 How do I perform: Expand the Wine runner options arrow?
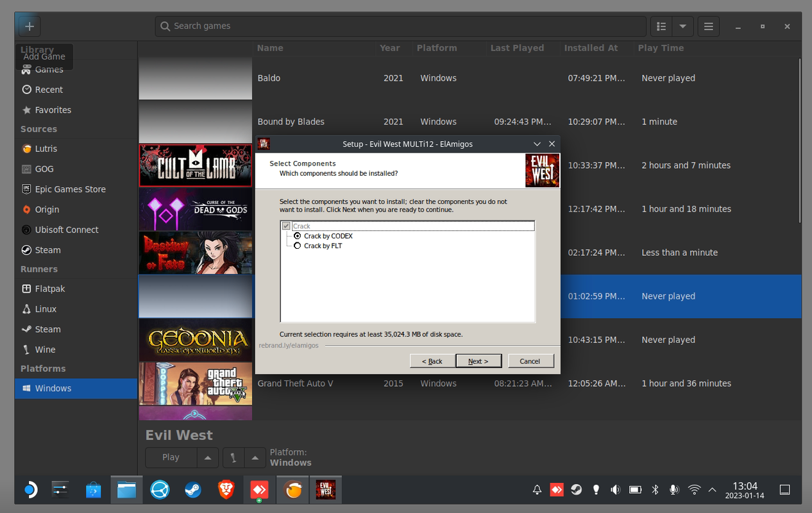255,457
